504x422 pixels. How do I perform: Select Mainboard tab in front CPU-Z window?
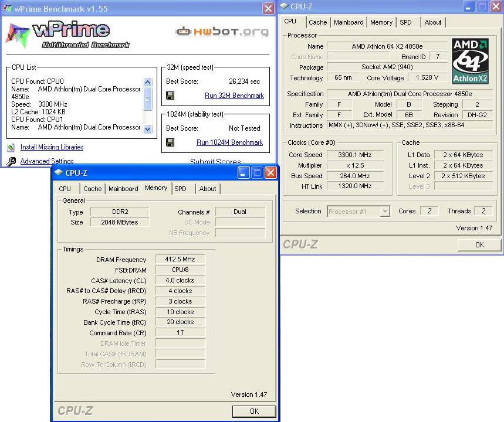(123, 189)
